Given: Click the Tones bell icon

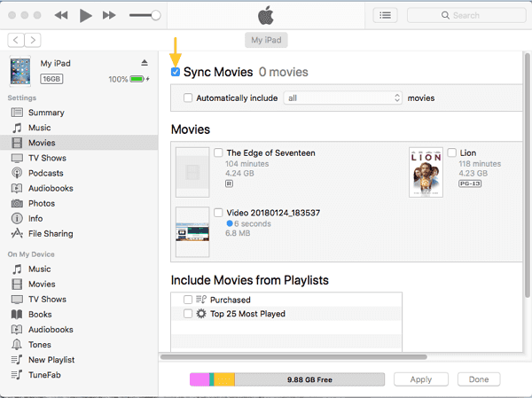Looking at the screenshot, I should click(x=17, y=345).
